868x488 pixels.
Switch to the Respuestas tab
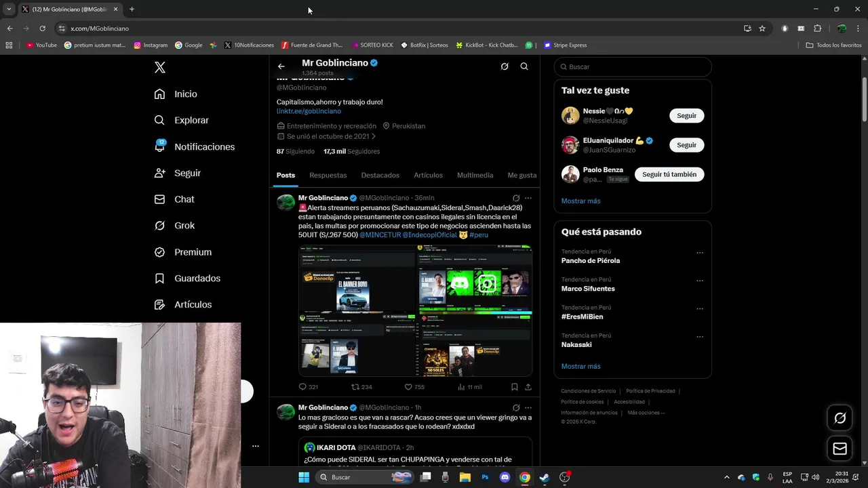tap(328, 175)
